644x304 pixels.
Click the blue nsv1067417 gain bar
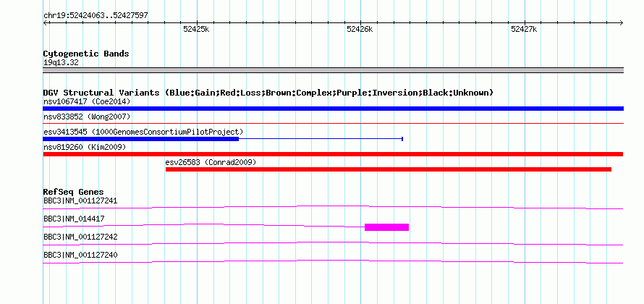point(333,109)
